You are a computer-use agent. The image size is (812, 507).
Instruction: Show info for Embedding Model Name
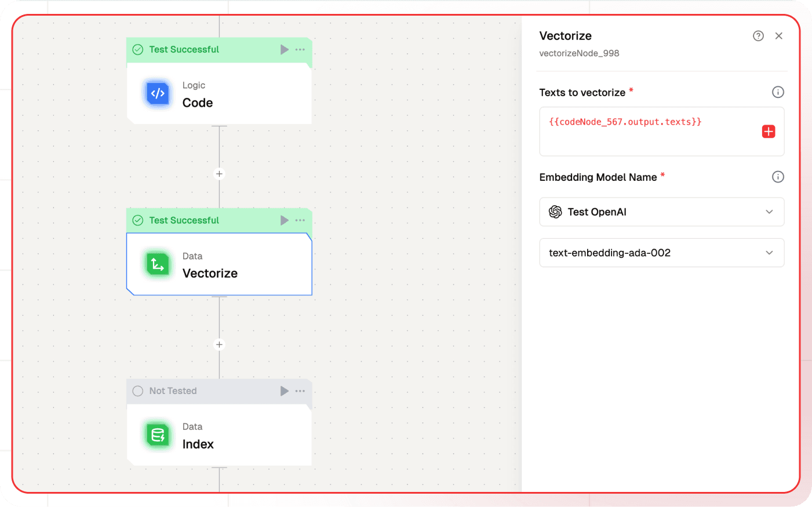(778, 177)
